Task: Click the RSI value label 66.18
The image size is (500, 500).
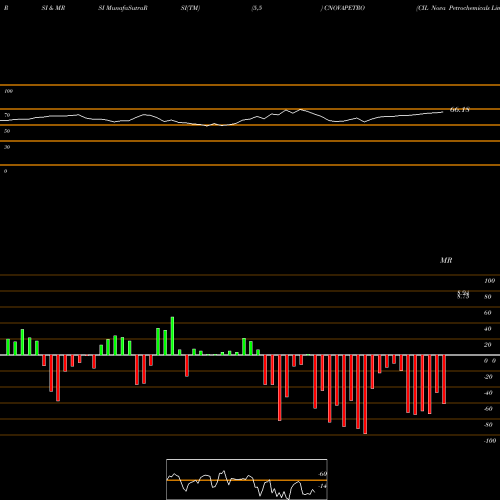Action: click(x=460, y=109)
